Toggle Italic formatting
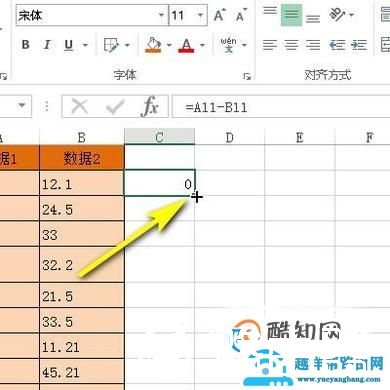 [47, 45]
